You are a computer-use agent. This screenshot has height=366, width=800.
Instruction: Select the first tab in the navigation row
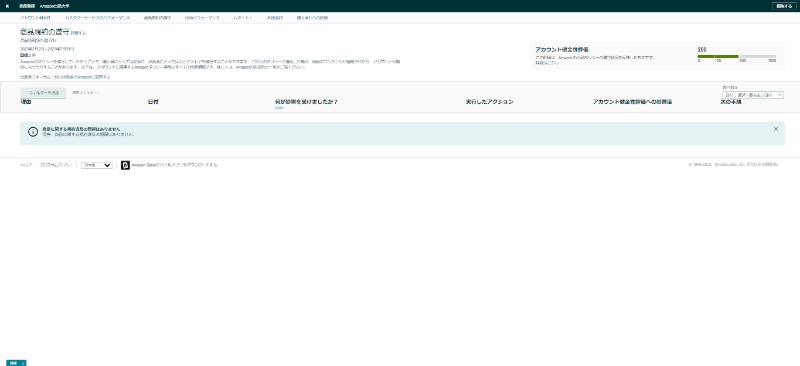pyautogui.click(x=35, y=18)
